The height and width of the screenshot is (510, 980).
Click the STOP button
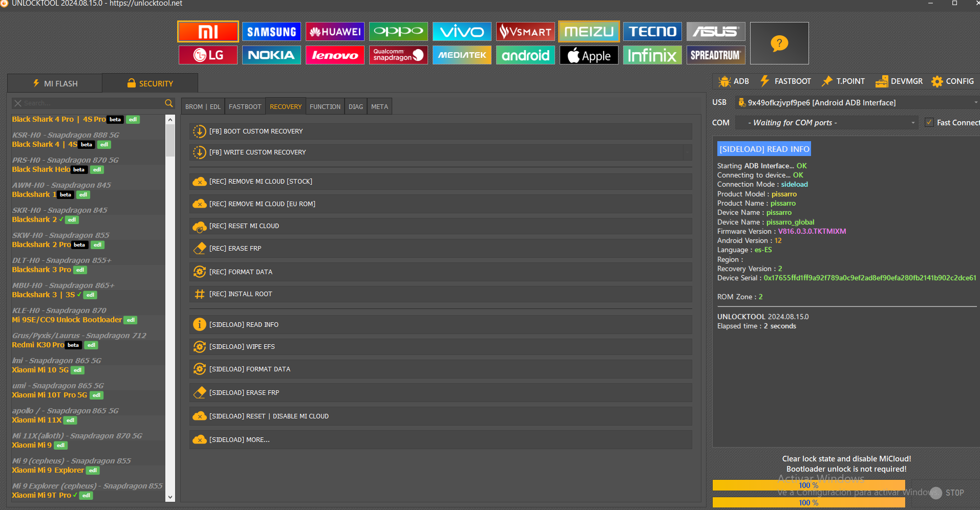947,493
